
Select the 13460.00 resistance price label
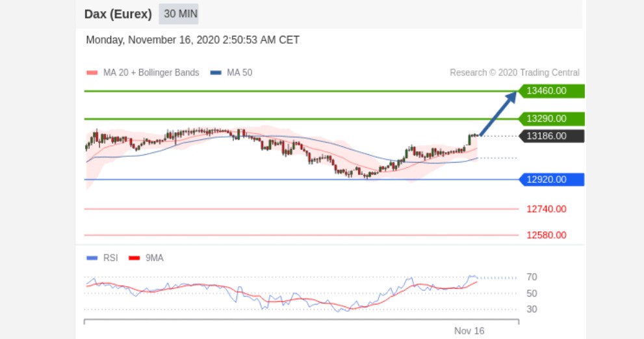point(551,91)
